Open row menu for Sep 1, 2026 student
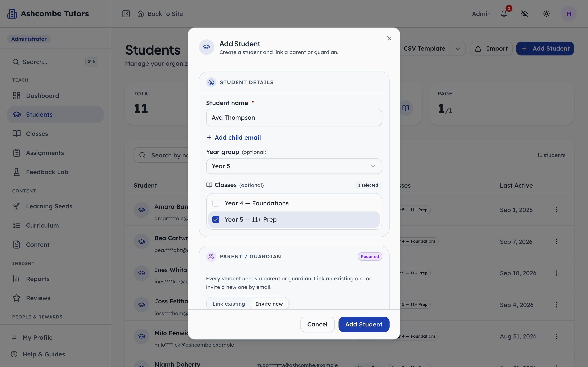588x367 pixels. (x=557, y=210)
